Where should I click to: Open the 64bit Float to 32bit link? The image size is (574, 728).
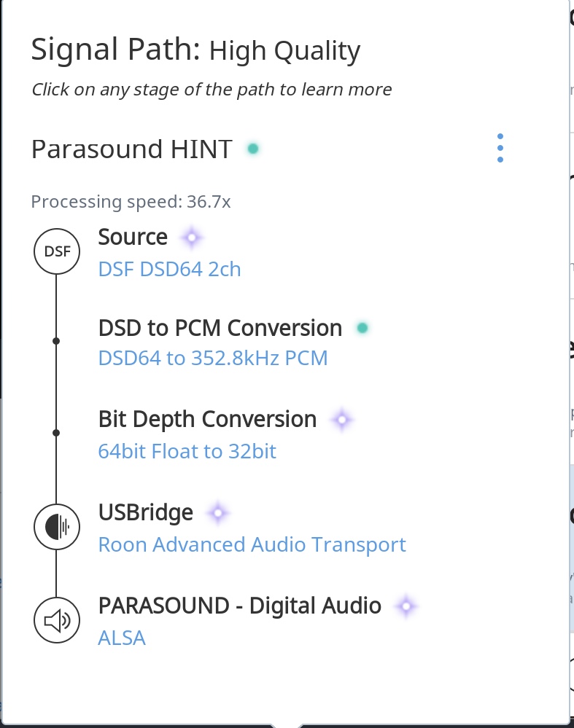187,451
